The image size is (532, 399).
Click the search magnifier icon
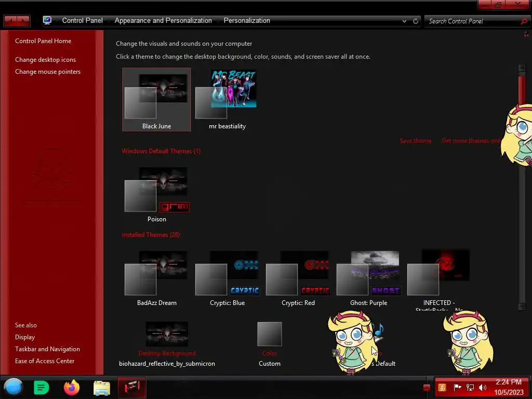point(524,21)
